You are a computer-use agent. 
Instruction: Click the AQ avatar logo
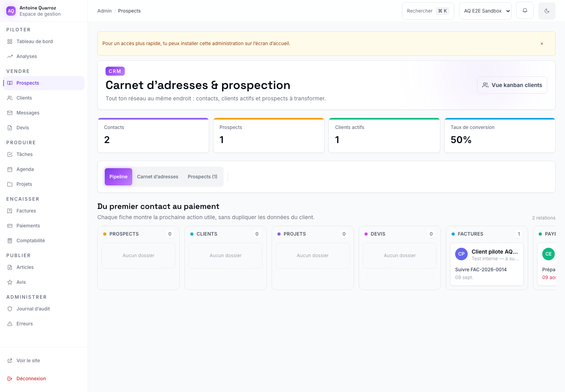11,11
